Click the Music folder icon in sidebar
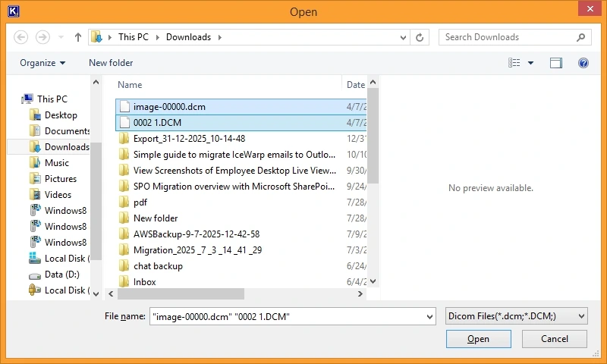607x364 pixels. click(35, 162)
